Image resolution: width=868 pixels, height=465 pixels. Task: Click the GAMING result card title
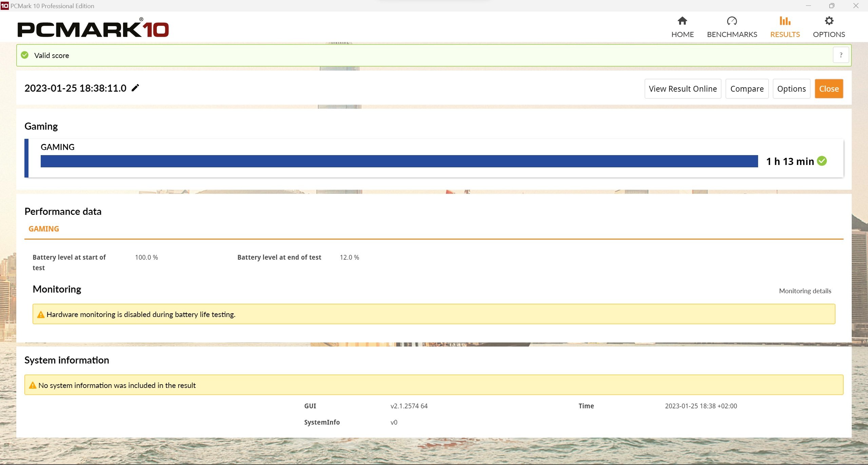57,147
